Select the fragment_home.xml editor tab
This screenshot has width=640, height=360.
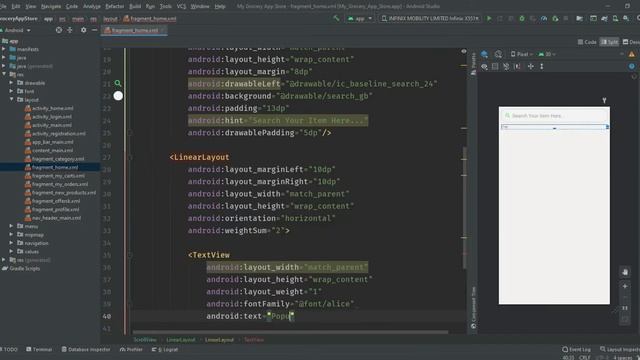pos(134,30)
